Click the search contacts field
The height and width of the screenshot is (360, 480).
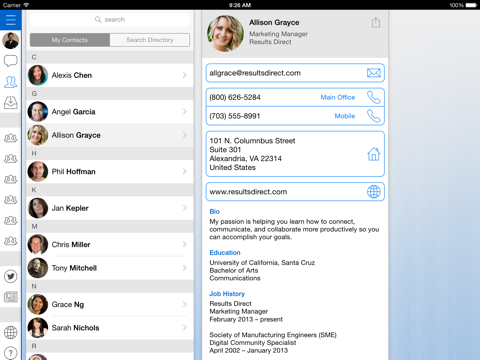coord(110,20)
